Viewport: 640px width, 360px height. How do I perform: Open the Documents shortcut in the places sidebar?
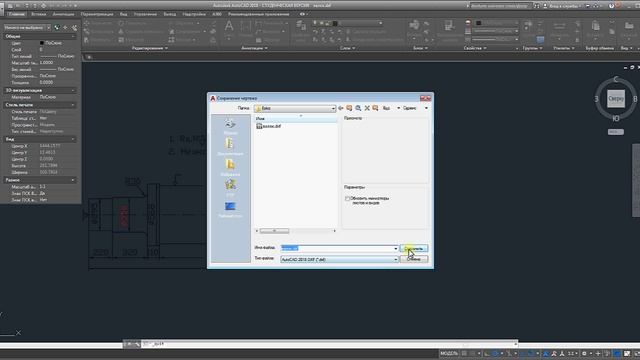pos(230,146)
